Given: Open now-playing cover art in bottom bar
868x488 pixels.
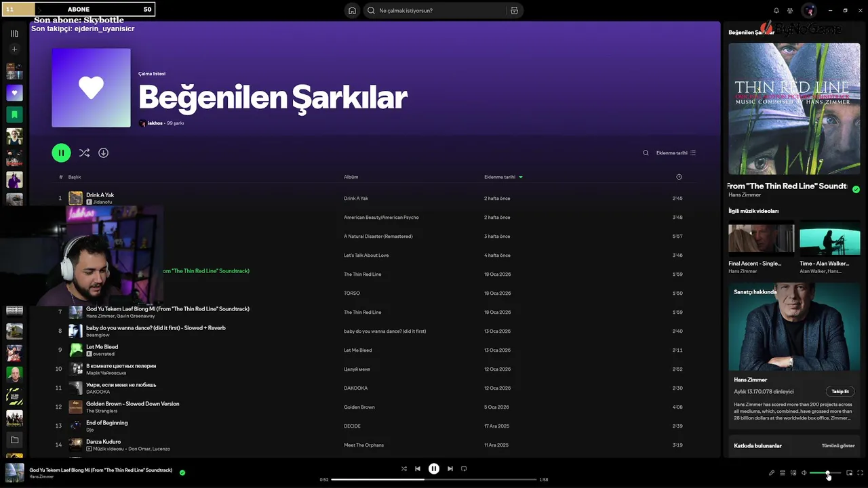Looking at the screenshot, I should 14,472.
